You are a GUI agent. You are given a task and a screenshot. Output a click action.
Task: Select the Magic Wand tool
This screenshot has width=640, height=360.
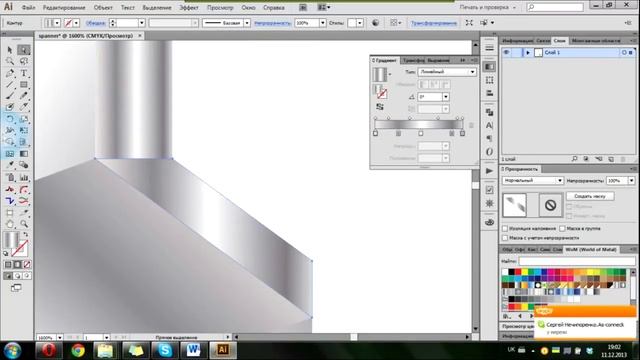coord(10,61)
